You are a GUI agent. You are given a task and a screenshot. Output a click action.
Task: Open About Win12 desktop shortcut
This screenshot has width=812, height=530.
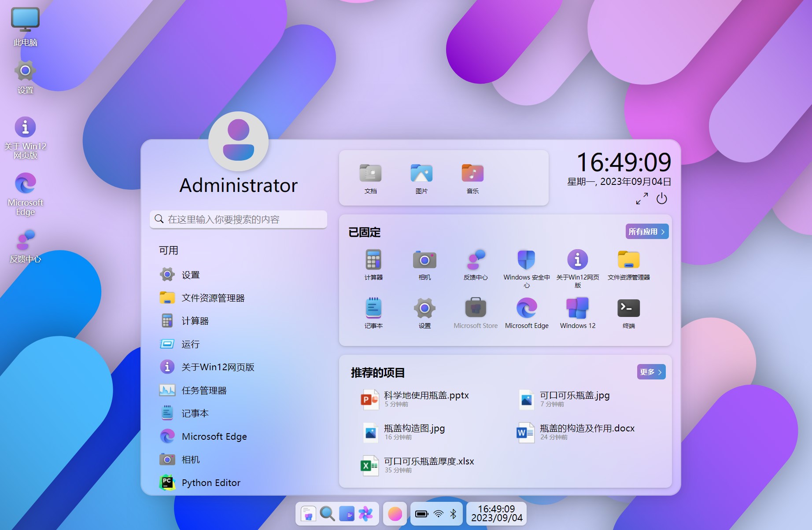26,138
